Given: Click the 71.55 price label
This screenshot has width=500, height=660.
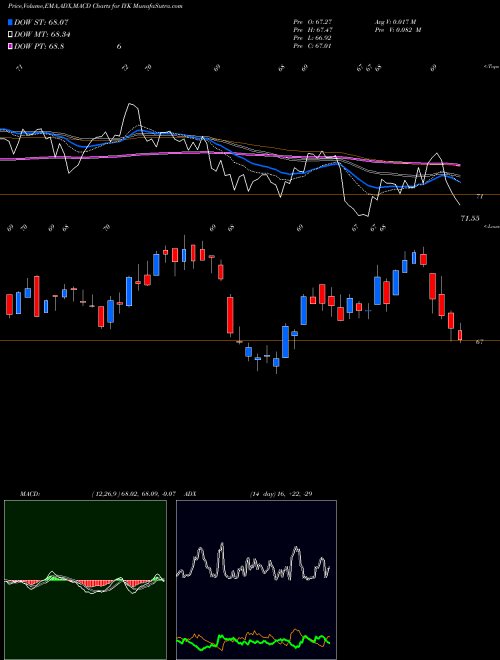Looking at the screenshot, I should (470, 218).
